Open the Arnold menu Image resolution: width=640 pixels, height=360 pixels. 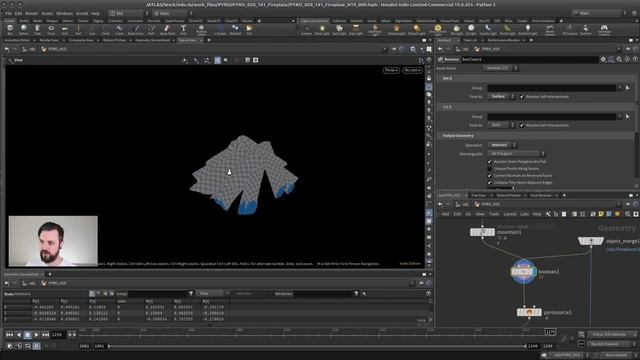click(82, 13)
